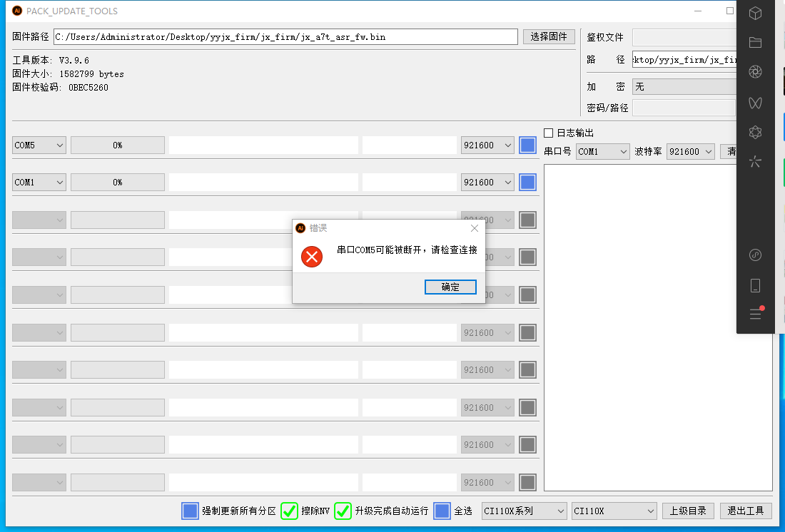
Task: Click the 选择固件 button
Action: 548,36
